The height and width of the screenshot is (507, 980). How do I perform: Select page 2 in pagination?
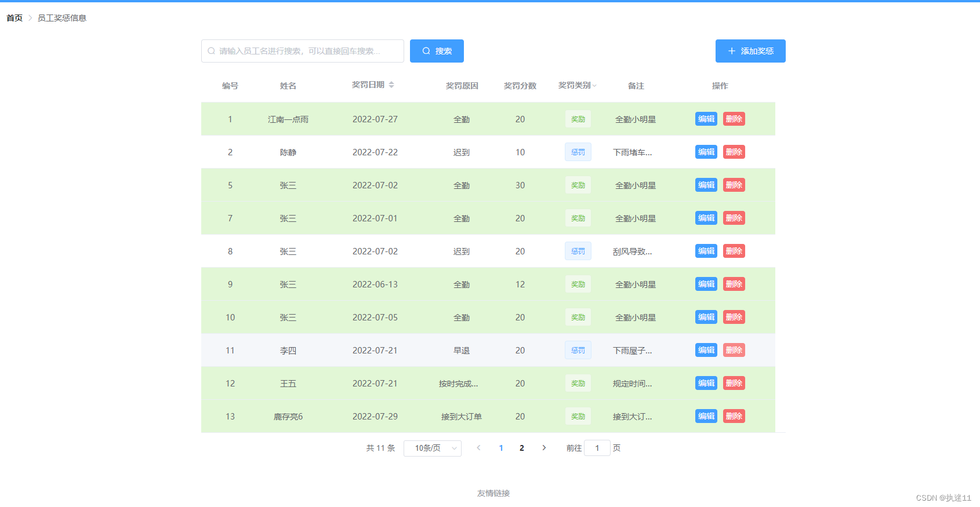tap(522, 448)
